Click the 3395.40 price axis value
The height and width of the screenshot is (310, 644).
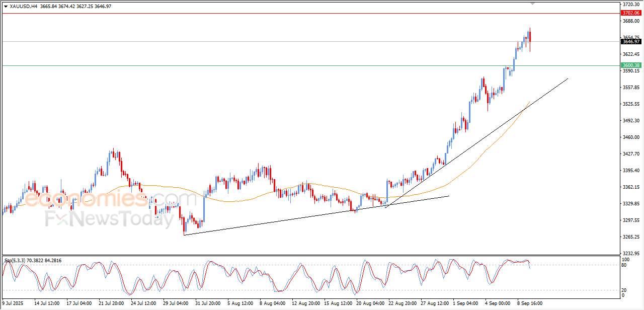point(631,171)
